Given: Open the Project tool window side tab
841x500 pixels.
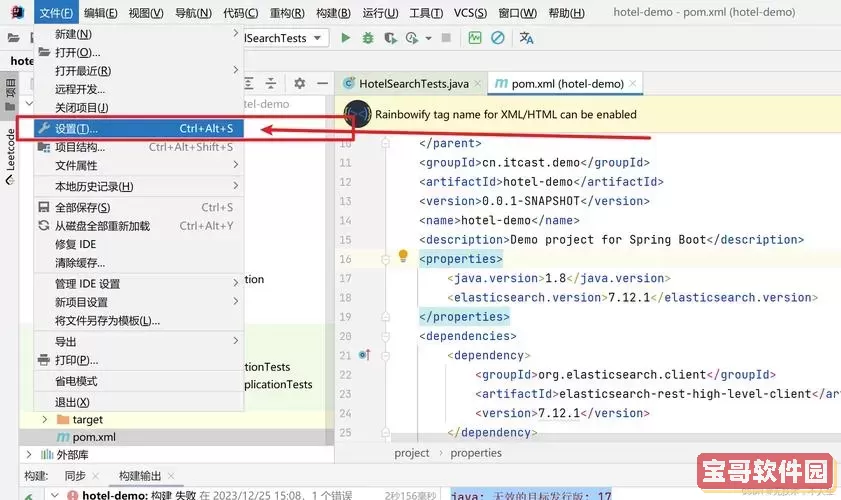Looking at the screenshot, I should pos(10,95).
